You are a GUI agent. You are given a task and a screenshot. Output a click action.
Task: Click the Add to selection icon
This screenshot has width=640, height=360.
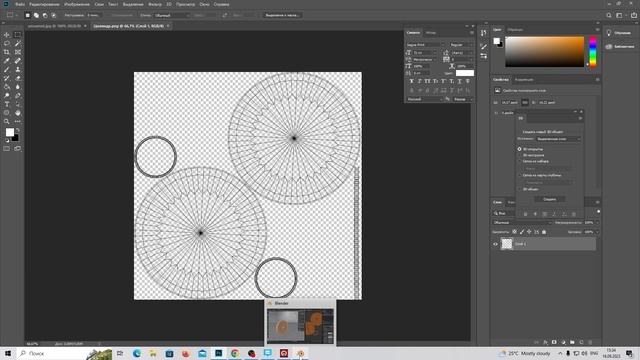pyautogui.click(x=36, y=15)
